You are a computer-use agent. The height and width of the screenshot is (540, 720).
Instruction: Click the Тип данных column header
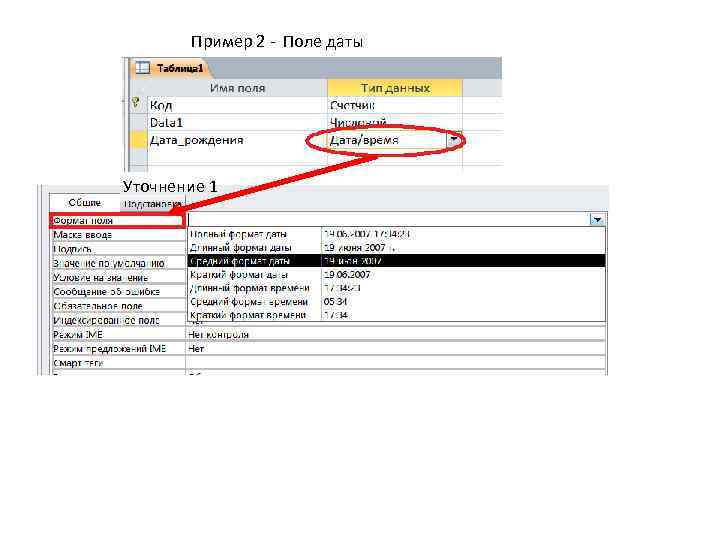(395, 88)
